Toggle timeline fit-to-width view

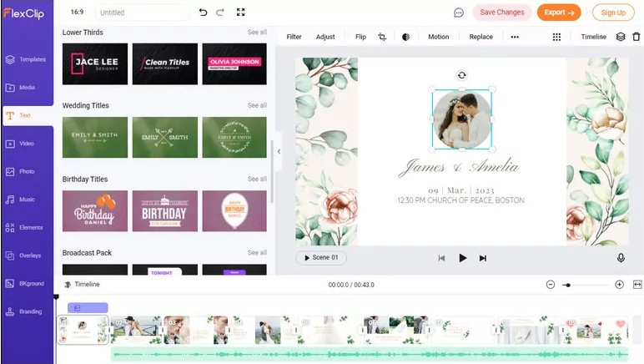[637, 285]
